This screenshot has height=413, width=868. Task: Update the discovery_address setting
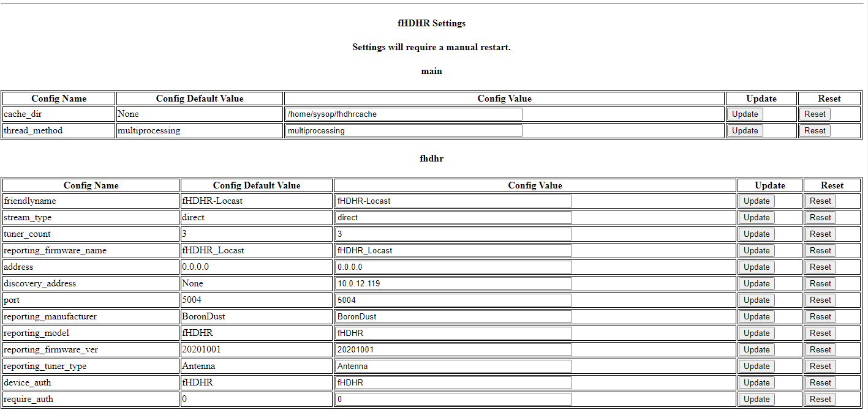coord(757,284)
